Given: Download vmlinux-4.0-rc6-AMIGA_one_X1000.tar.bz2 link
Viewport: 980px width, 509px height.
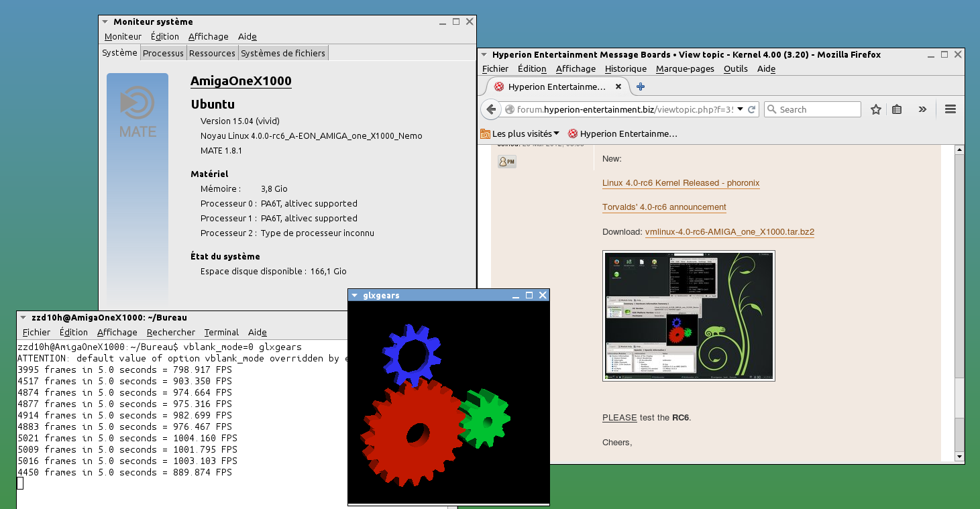Looking at the screenshot, I should point(729,232).
